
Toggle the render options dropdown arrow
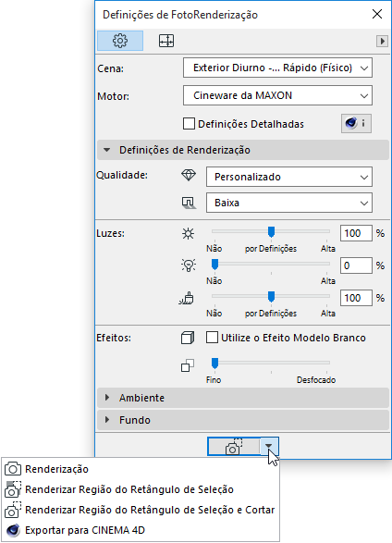click(x=269, y=447)
